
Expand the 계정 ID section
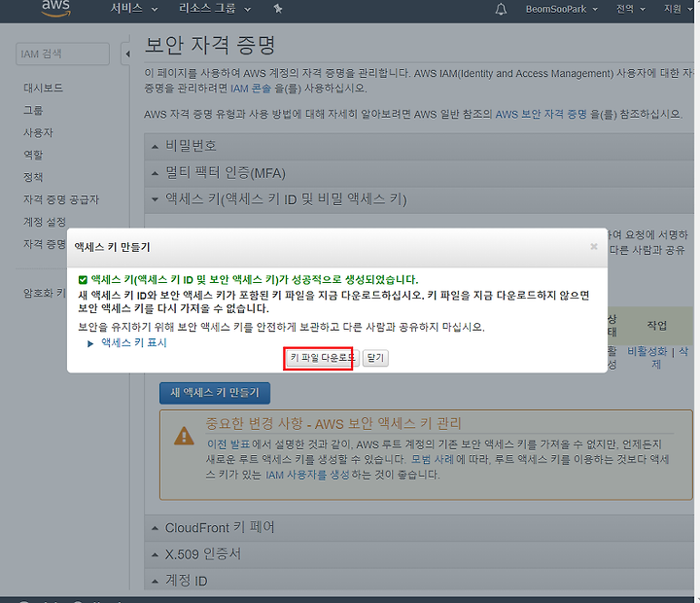point(419,581)
